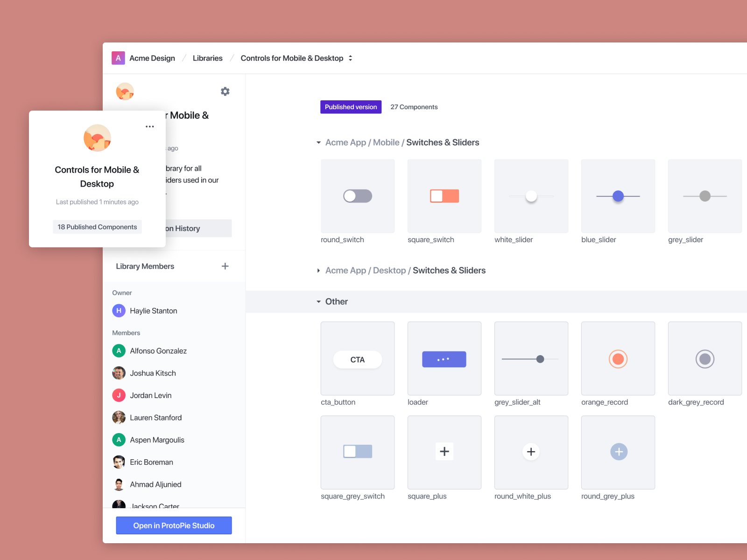Collapse the Mobile Switches & Sliders section
This screenshot has width=747, height=560.
318,143
